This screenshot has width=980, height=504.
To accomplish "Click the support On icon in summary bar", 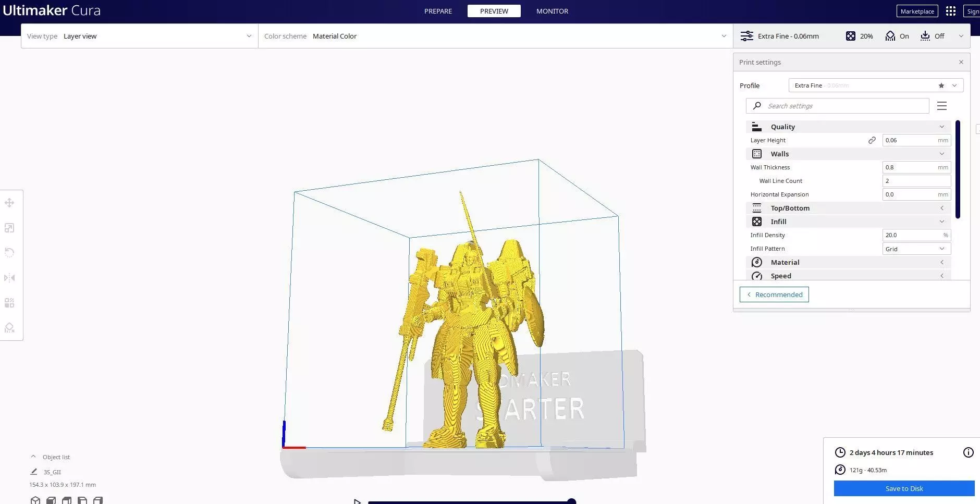I will click(890, 36).
